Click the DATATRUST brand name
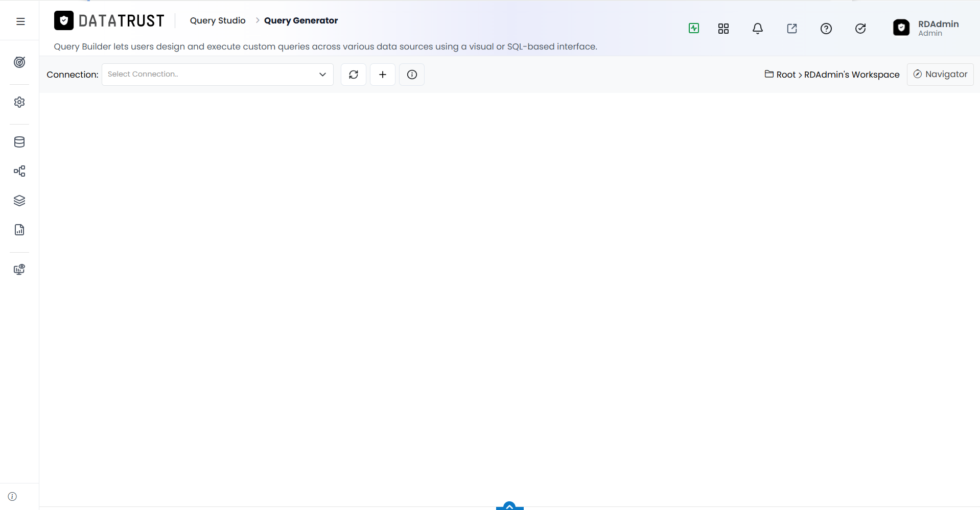Image resolution: width=980 pixels, height=510 pixels. tap(122, 20)
